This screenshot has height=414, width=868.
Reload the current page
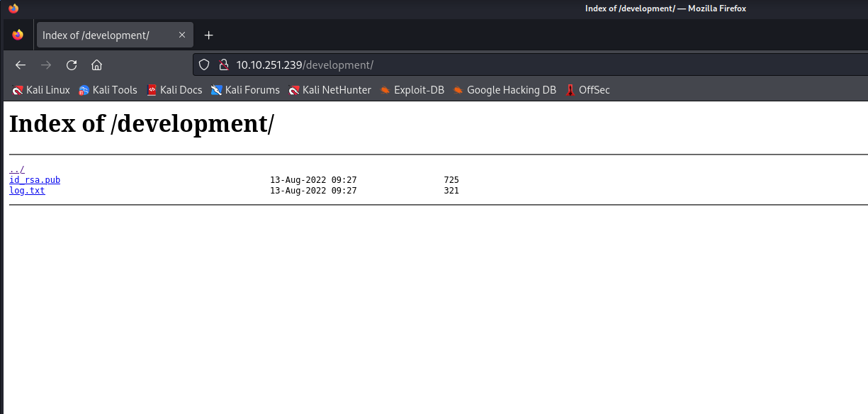click(72, 65)
